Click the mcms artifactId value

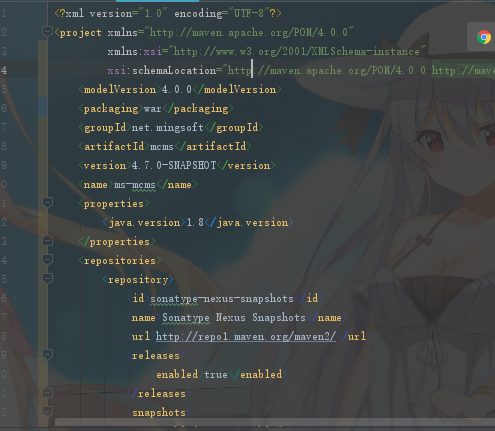point(162,147)
